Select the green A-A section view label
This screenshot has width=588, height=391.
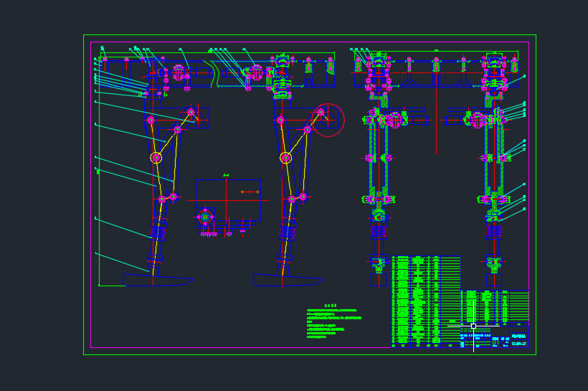pyautogui.click(x=226, y=175)
